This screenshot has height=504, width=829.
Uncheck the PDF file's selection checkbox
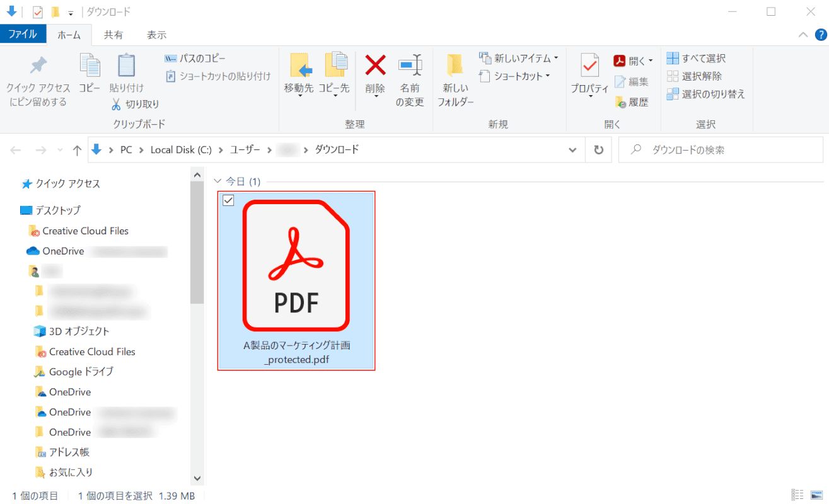228,200
